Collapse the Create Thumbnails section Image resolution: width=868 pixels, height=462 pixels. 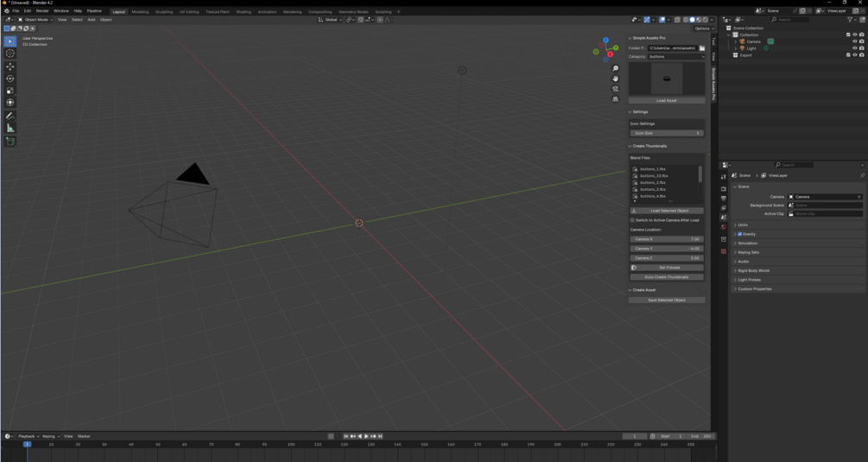point(648,146)
